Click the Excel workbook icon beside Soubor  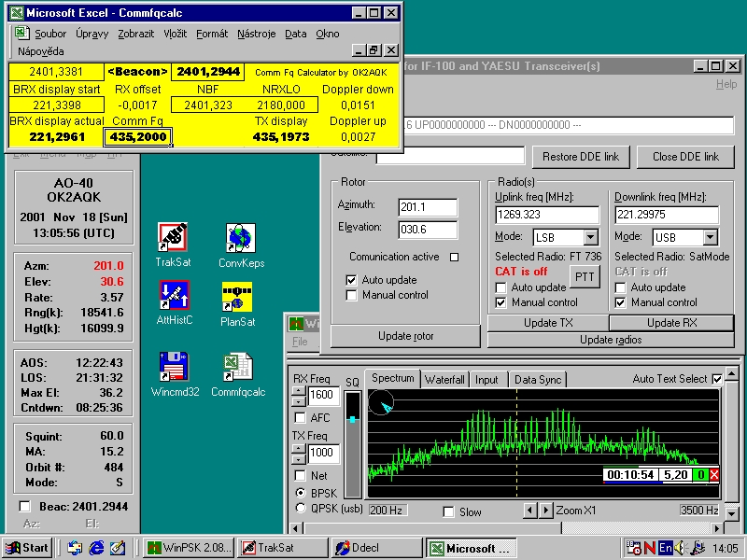[21, 33]
